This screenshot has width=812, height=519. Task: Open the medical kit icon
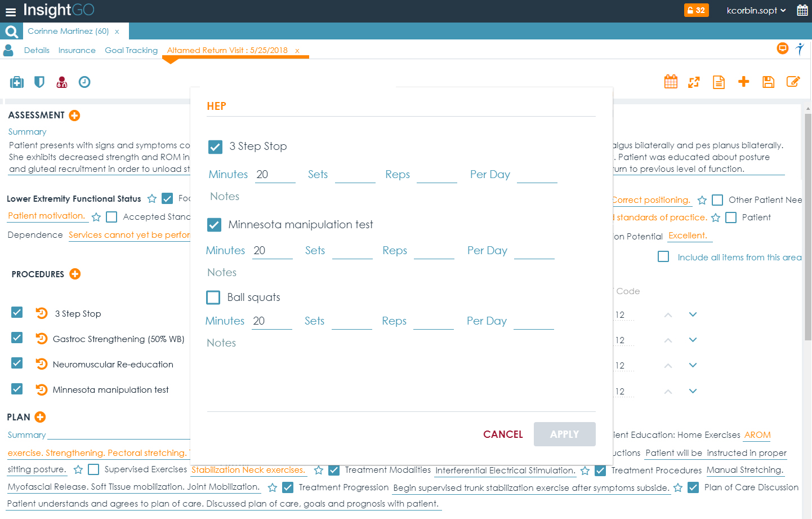tap(17, 82)
